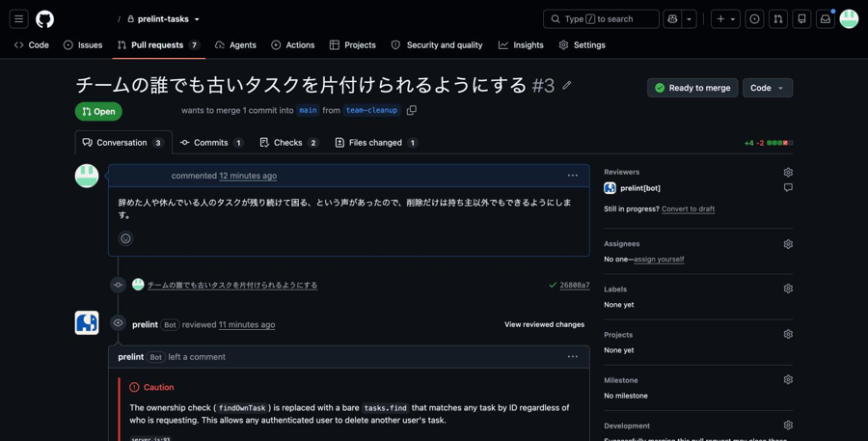The height and width of the screenshot is (441, 868).
Task: Copy head branch name icon
Action: 411,110
